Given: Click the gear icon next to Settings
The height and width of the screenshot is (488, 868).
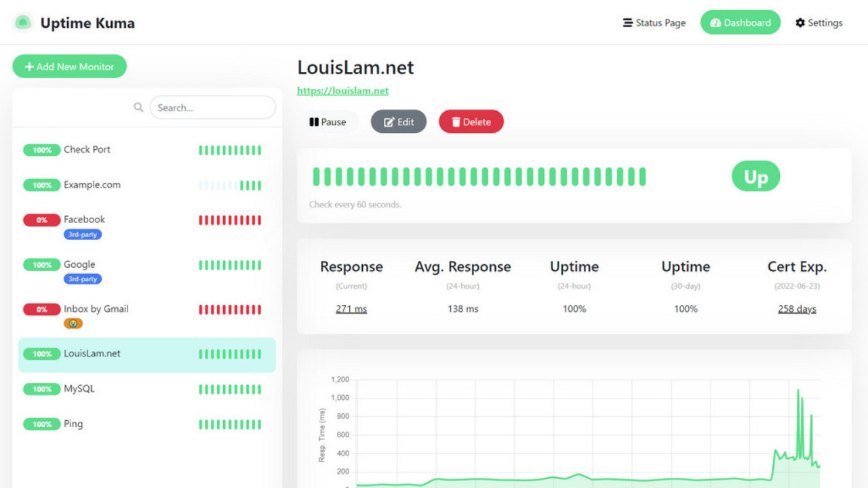Looking at the screenshot, I should (801, 22).
